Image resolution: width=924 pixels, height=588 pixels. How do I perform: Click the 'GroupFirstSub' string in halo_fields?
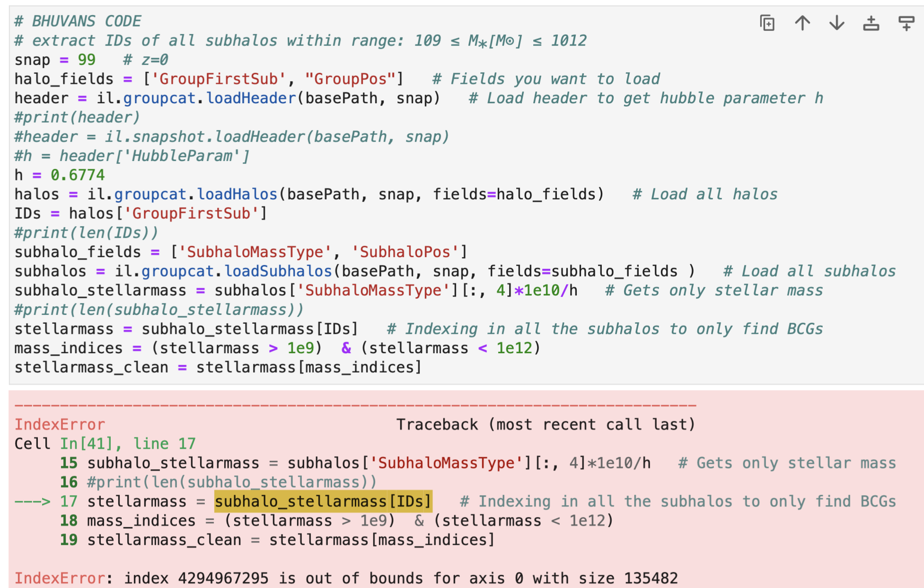tap(218, 79)
